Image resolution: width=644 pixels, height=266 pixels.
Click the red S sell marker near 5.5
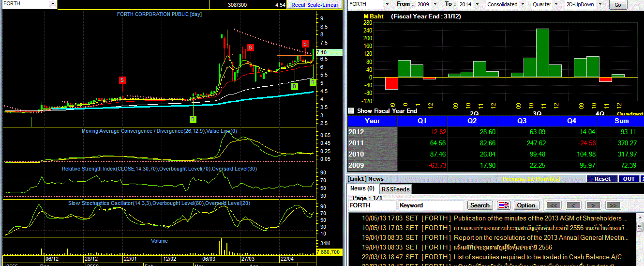pyautogui.click(x=122, y=80)
